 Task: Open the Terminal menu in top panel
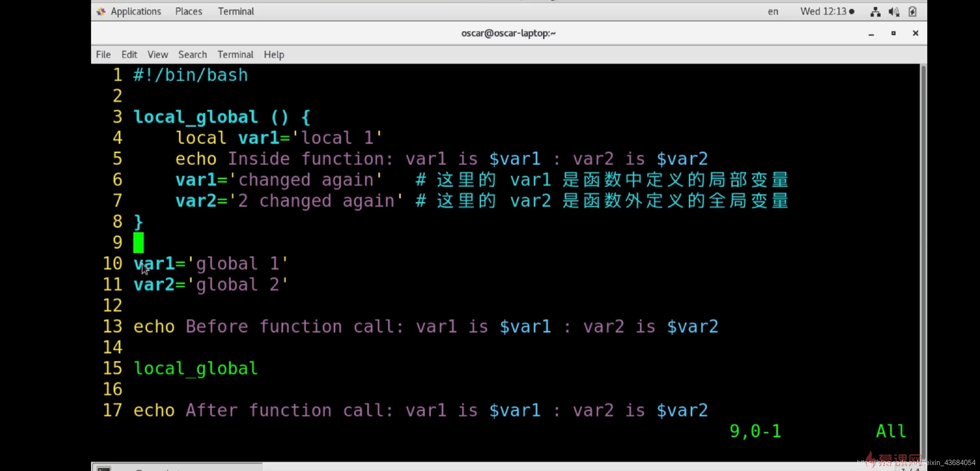[x=236, y=11]
